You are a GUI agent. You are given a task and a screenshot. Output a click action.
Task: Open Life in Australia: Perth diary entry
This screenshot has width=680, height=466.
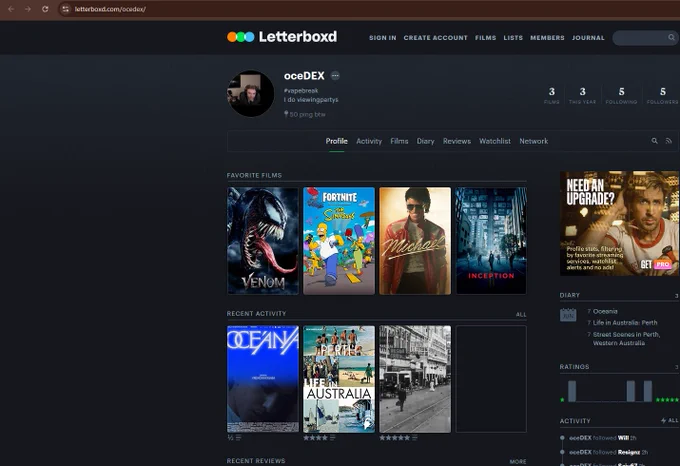(625, 323)
